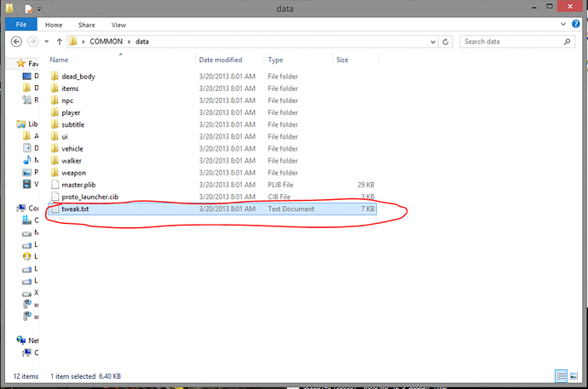Click the Up one level arrow
The width and height of the screenshot is (588, 389).
[59, 42]
